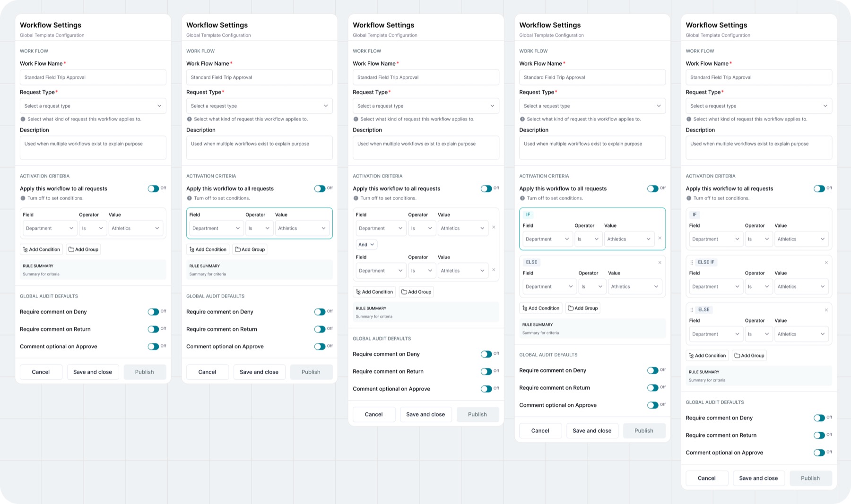Close the ELSE block in the fourth panel

tap(660, 263)
